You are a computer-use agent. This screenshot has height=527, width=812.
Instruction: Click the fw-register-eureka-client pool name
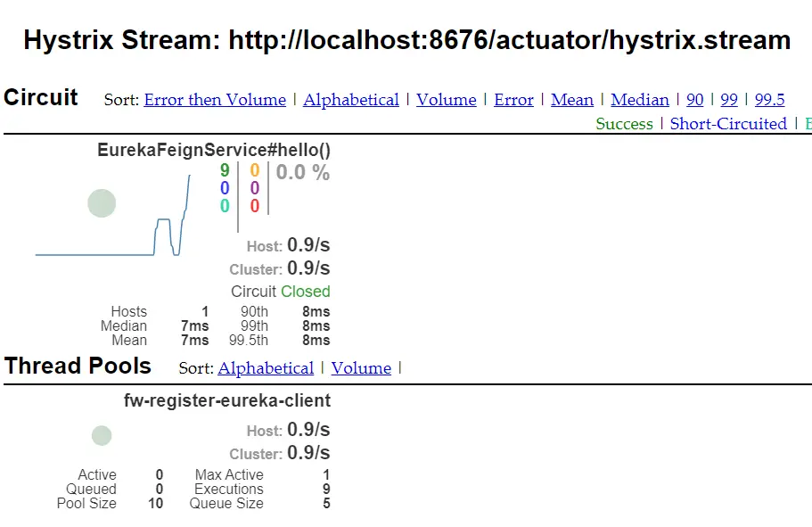point(227,401)
